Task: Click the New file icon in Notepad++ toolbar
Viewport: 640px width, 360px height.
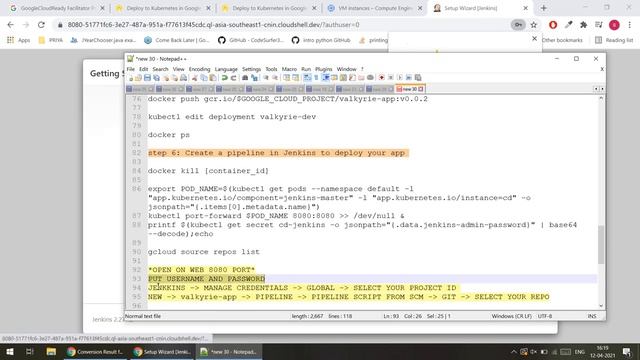Action: coord(131,78)
